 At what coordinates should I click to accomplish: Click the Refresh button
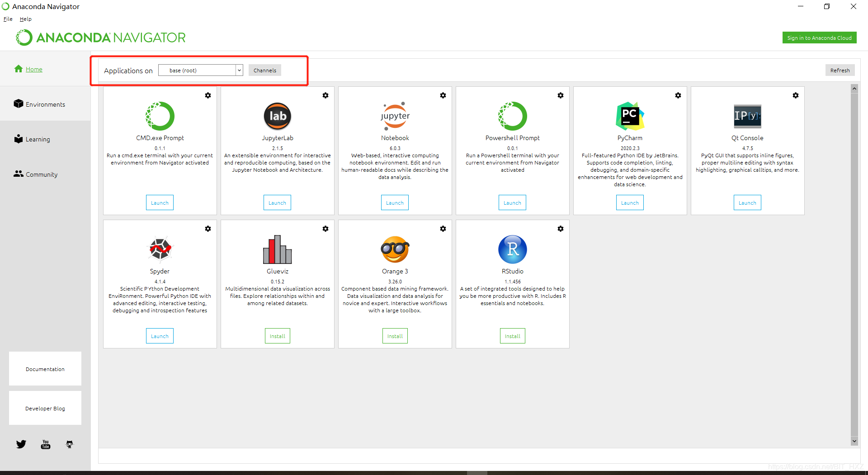(840, 70)
